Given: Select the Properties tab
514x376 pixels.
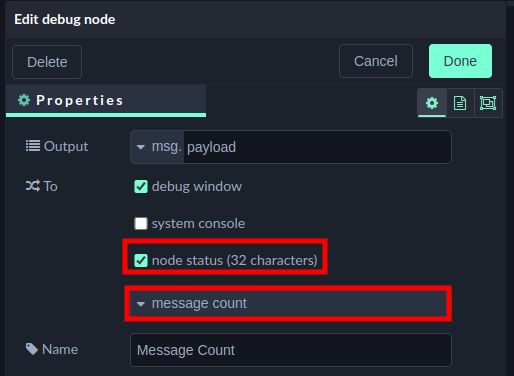Looking at the screenshot, I should coord(106,100).
